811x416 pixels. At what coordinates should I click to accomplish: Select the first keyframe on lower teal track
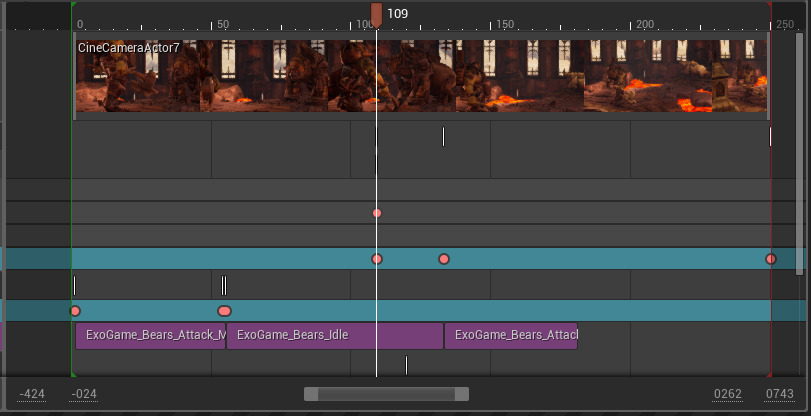75,311
